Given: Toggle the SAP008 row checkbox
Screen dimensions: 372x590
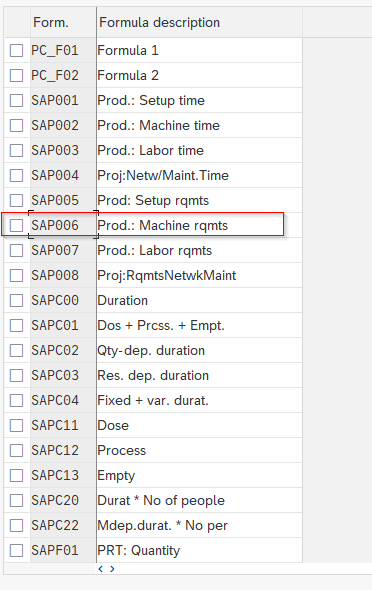Looking at the screenshot, I should 16,275.
